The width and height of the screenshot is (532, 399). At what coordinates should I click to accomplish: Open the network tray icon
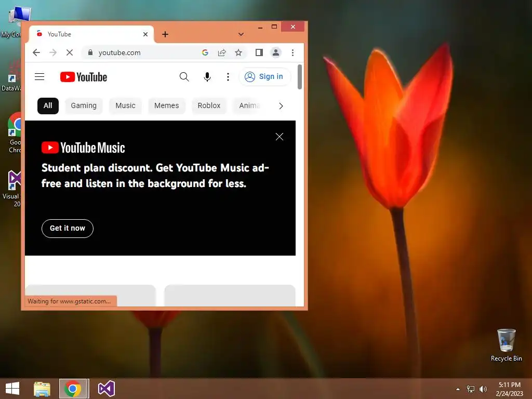pos(471,389)
